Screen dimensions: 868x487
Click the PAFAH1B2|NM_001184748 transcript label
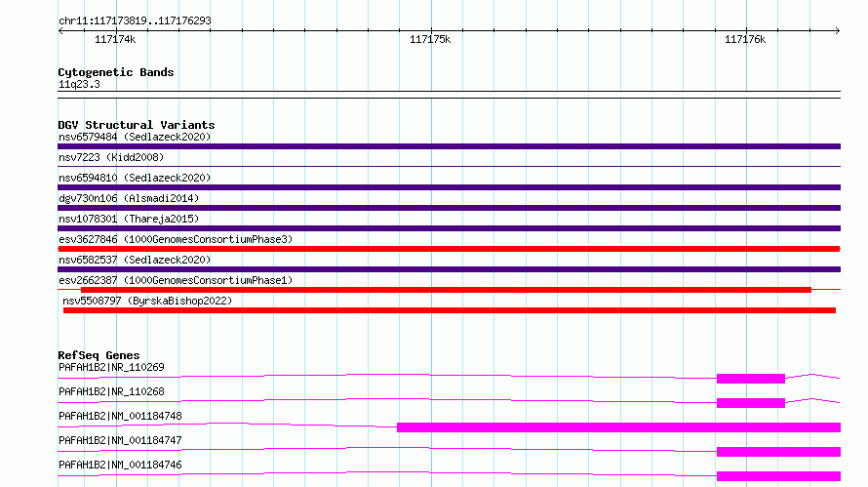pos(120,416)
